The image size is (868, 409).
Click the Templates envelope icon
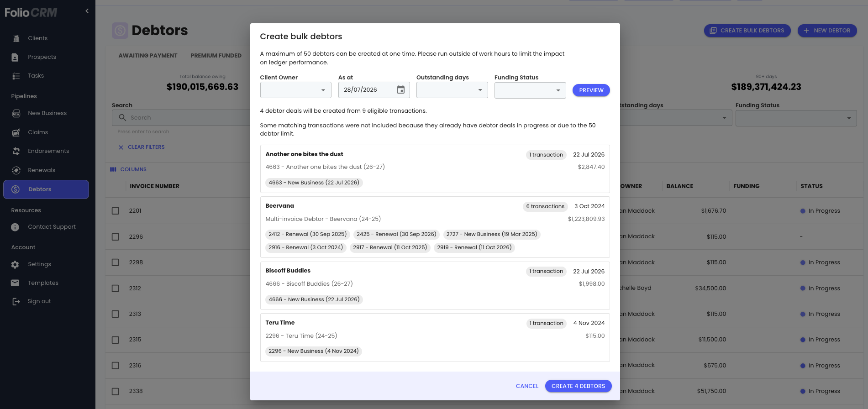[x=15, y=283]
